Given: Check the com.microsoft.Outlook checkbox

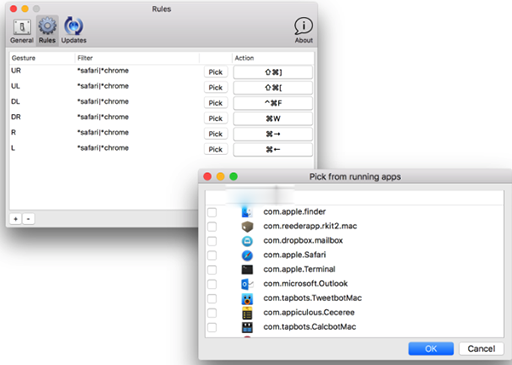Looking at the screenshot, I should (x=212, y=284).
